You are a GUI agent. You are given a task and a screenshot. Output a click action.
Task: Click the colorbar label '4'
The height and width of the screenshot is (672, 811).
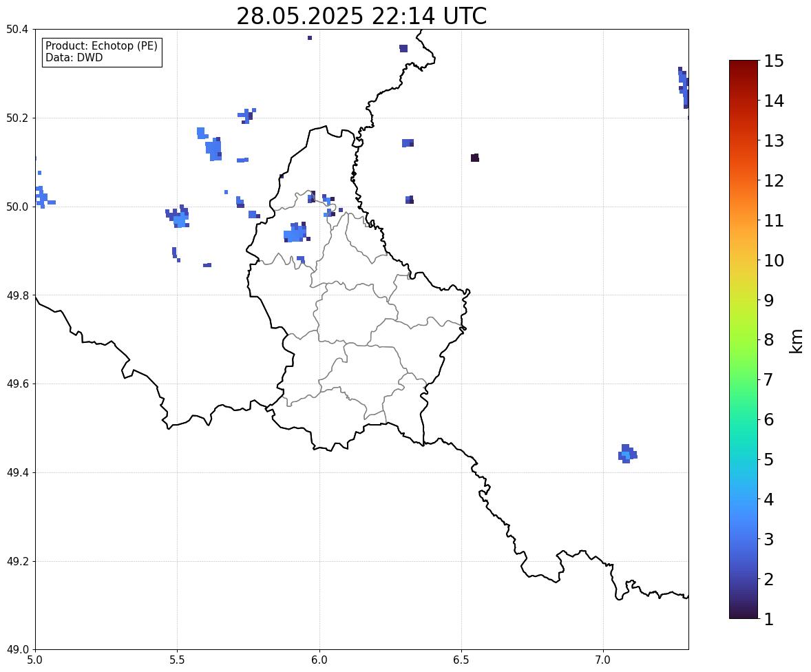(769, 499)
